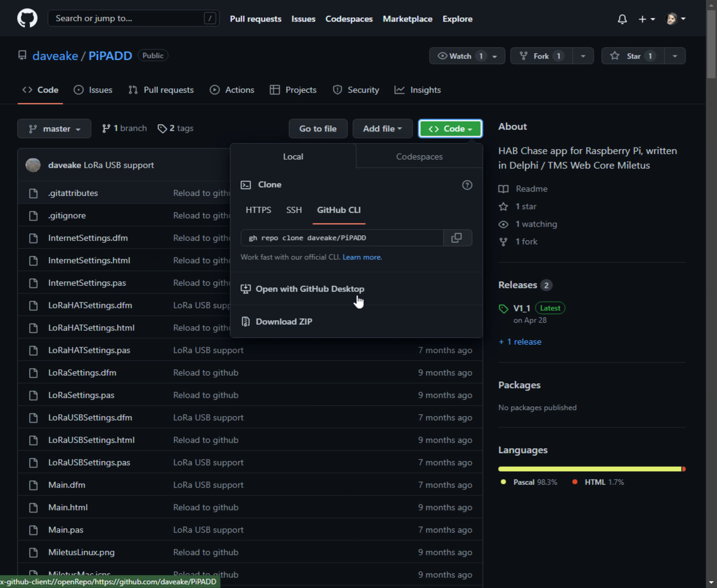Toggle the green Code dropdown
This screenshot has width=717, height=588.
click(450, 129)
